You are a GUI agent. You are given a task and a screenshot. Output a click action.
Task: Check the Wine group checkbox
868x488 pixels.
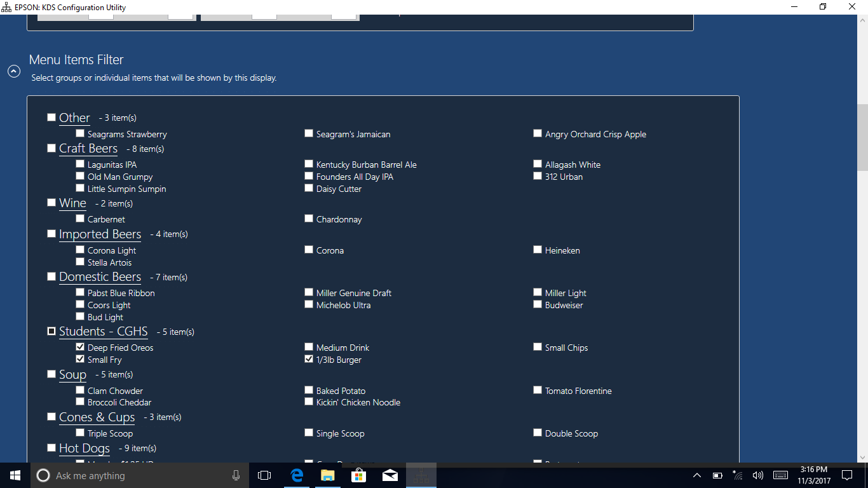tap(51, 202)
